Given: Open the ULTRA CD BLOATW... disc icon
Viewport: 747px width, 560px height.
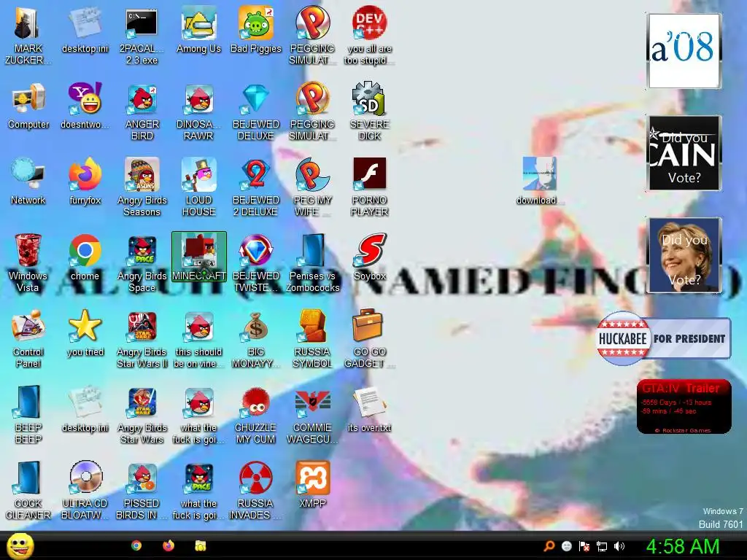Looking at the screenshot, I should coord(85,490).
